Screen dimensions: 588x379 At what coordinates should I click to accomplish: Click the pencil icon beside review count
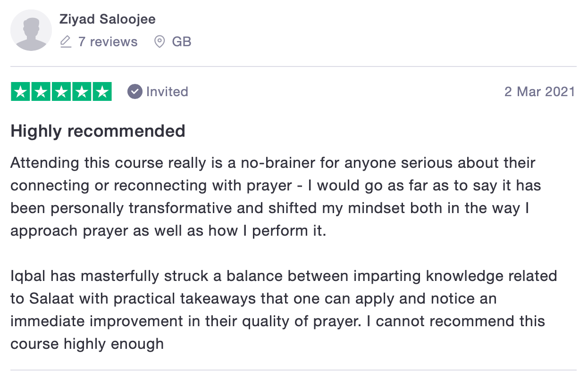click(66, 42)
